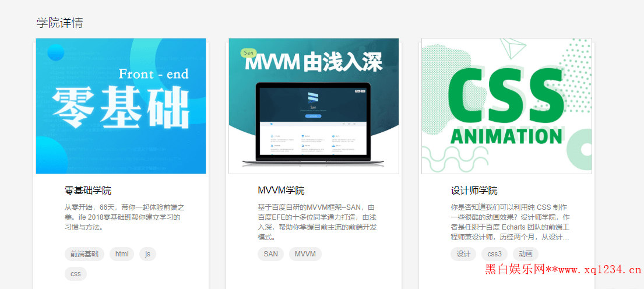Click the description starting 你是否知道我们可以利用纯 CSS
The width and height of the screenshot is (644, 289).
[511, 222]
